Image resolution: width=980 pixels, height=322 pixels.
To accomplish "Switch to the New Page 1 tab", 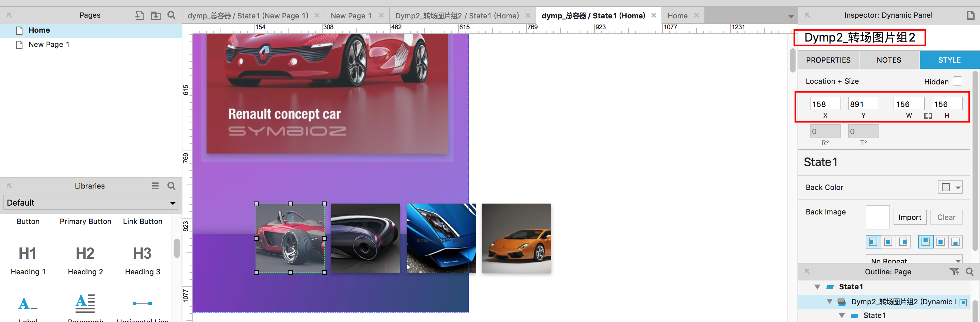I will (351, 16).
